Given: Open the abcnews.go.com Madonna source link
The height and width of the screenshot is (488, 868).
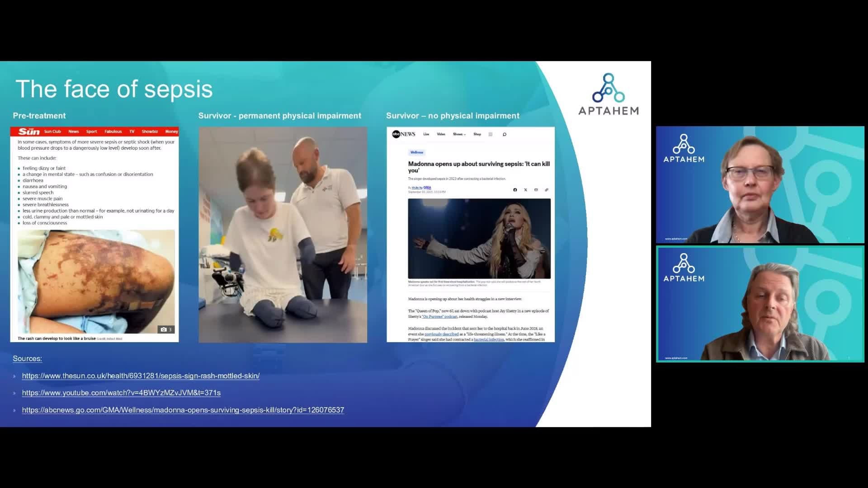Looking at the screenshot, I should point(183,410).
